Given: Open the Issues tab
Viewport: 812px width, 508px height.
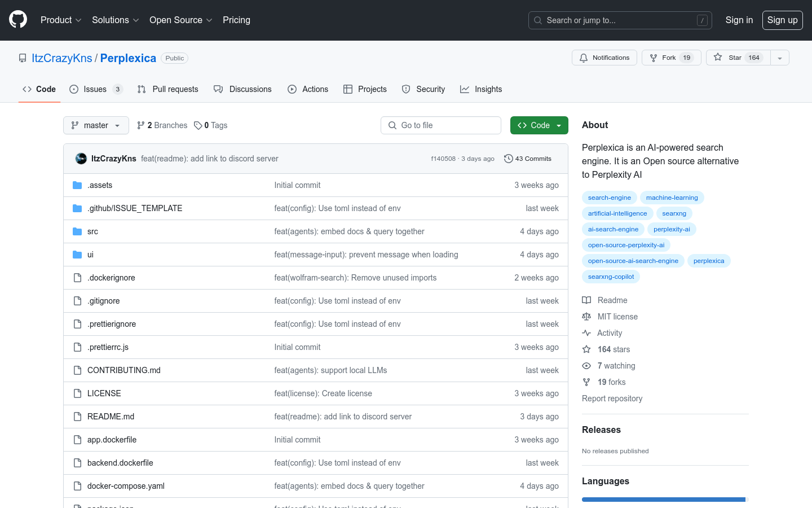Looking at the screenshot, I should [x=96, y=89].
